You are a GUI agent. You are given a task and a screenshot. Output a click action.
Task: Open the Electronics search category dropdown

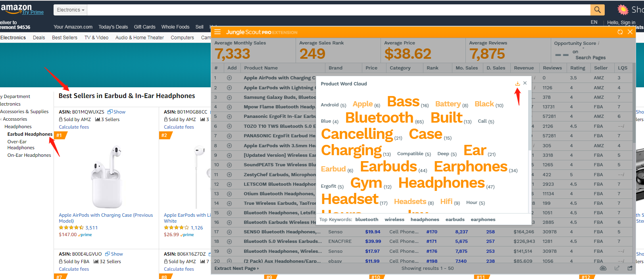[71, 10]
